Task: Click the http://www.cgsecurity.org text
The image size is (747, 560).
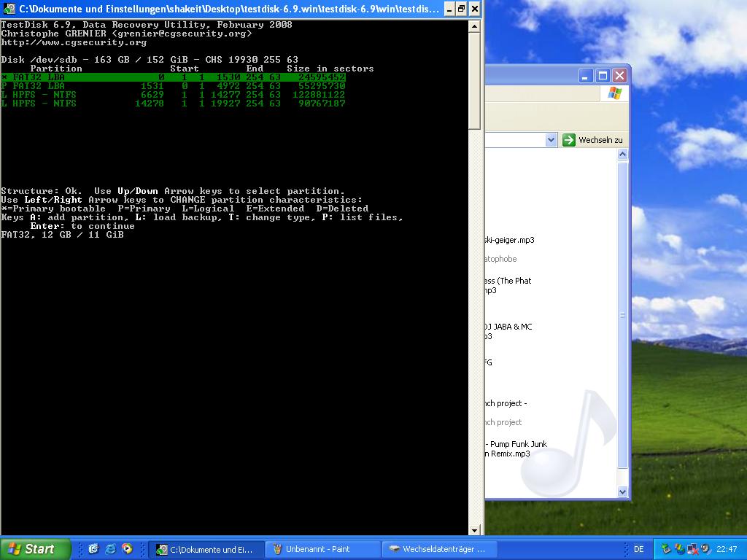Action: click(74, 42)
